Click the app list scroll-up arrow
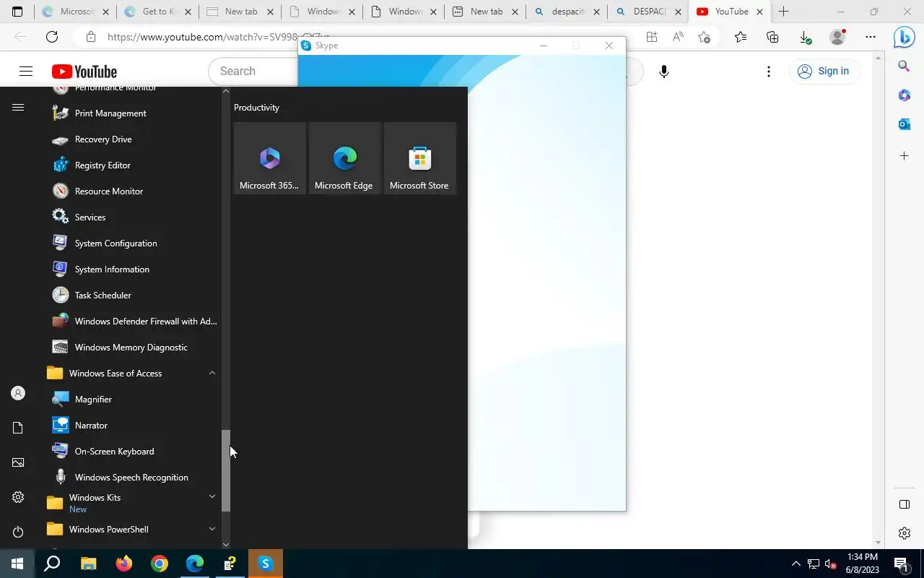This screenshot has width=924, height=578. coord(226,92)
